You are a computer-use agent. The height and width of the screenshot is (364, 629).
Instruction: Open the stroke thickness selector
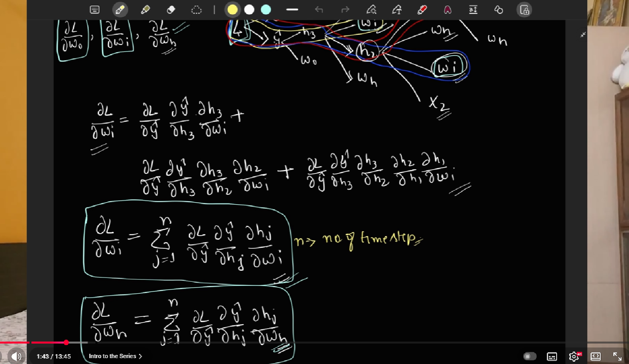tap(292, 10)
